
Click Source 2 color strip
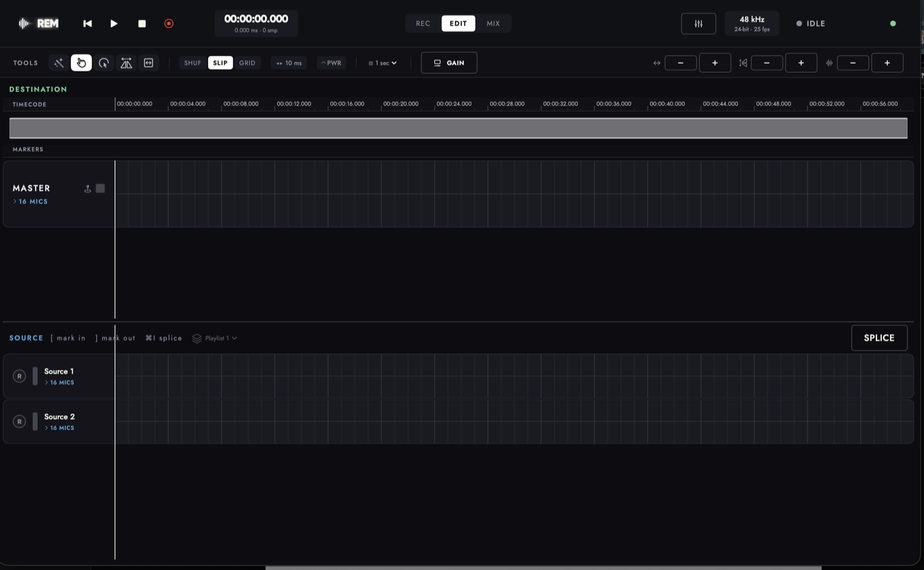coord(35,421)
